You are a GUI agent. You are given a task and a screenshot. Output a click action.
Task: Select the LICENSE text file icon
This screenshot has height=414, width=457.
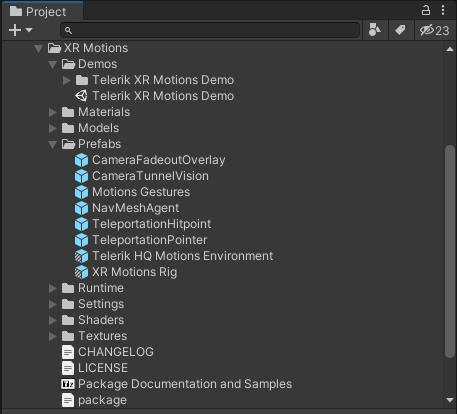[68, 368]
